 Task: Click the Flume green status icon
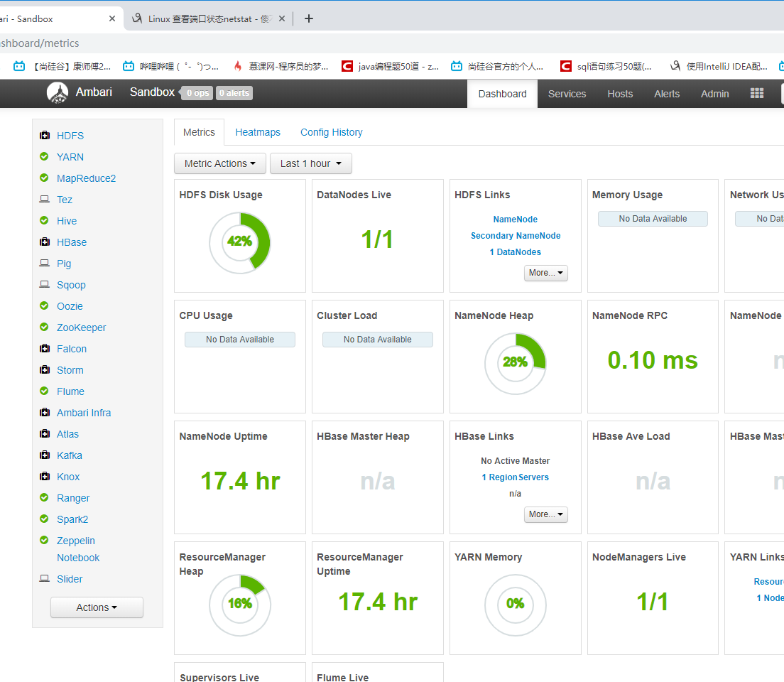pyautogui.click(x=44, y=391)
